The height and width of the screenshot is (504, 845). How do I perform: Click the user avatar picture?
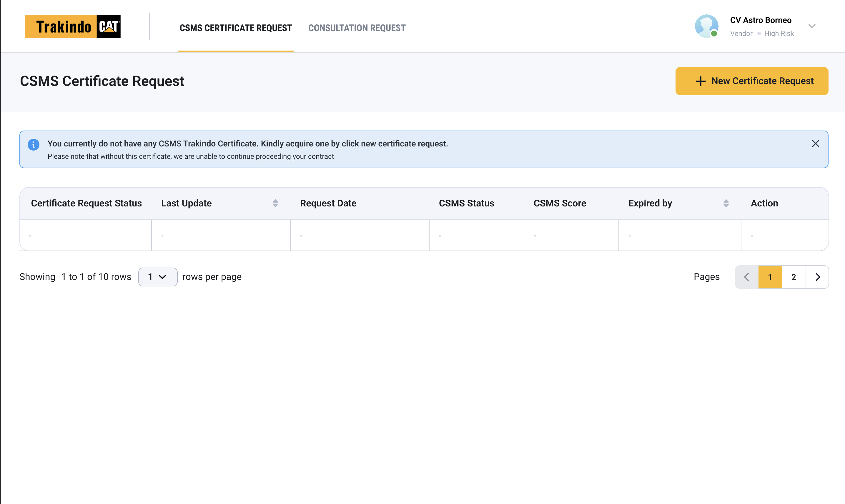[x=706, y=26]
